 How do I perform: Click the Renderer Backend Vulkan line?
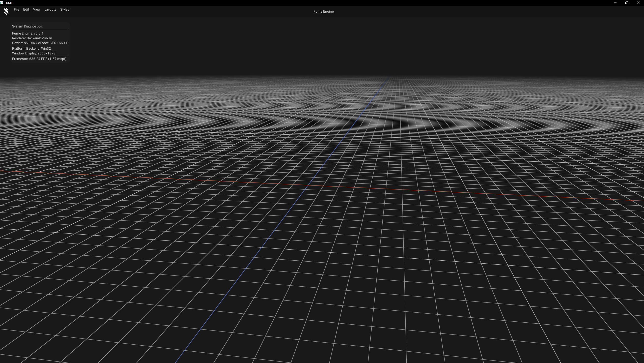[x=32, y=38]
